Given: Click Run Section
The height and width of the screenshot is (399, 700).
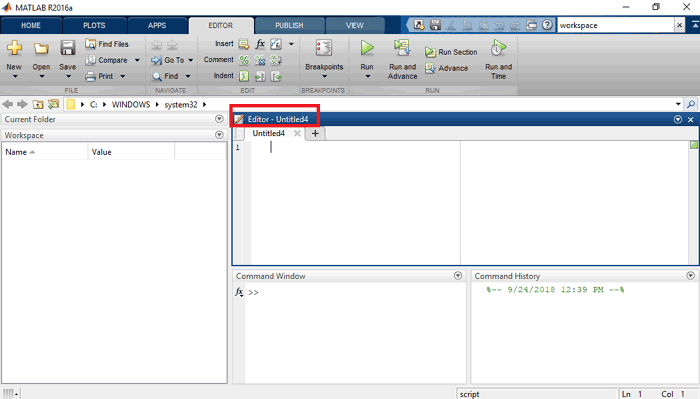Looking at the screenshot, I should pos(451,52).
